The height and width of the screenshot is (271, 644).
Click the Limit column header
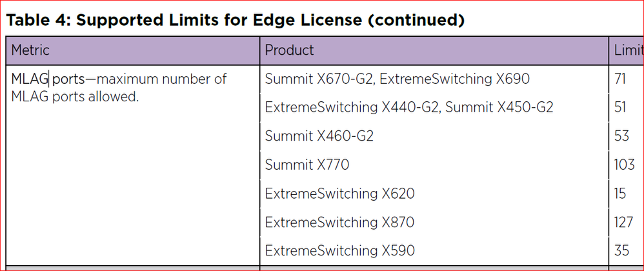(627, 50)
